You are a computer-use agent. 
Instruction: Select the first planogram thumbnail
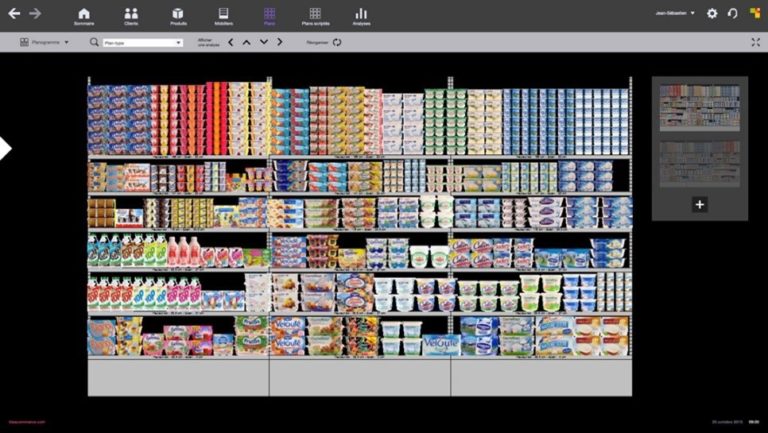coord(699,108)
